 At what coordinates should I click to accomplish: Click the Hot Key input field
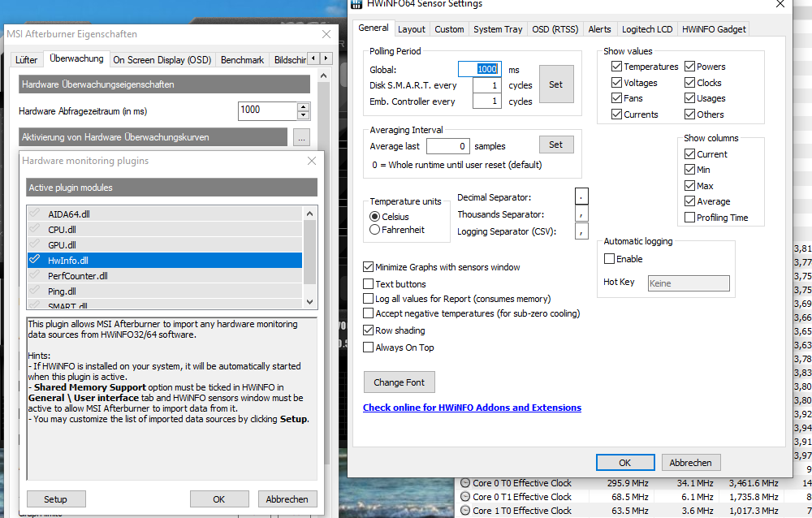(689, 283)
